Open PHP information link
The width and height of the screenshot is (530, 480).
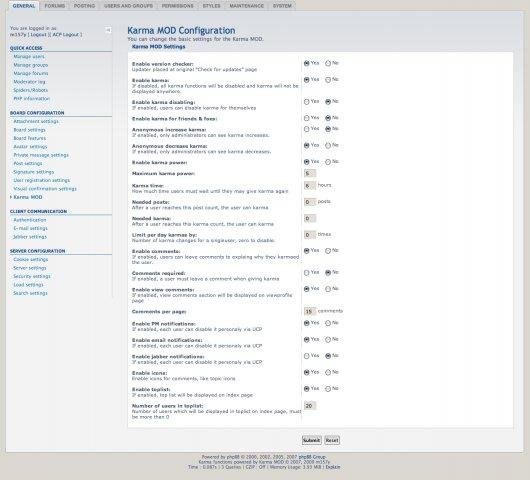[x=32, y=99]
